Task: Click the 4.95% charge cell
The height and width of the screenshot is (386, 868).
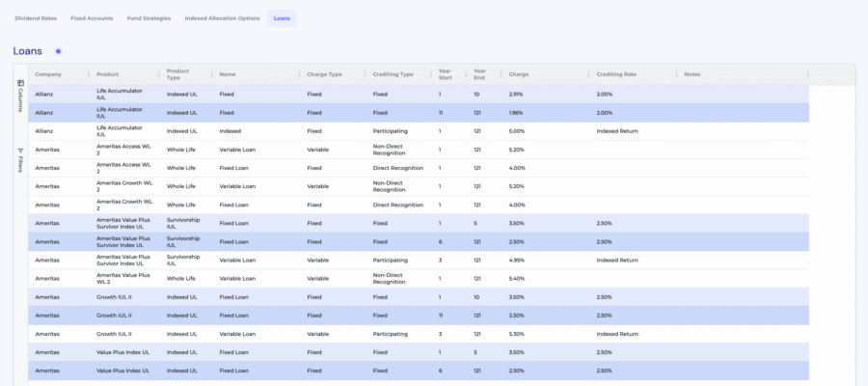Action: click(x=516, y=260)
